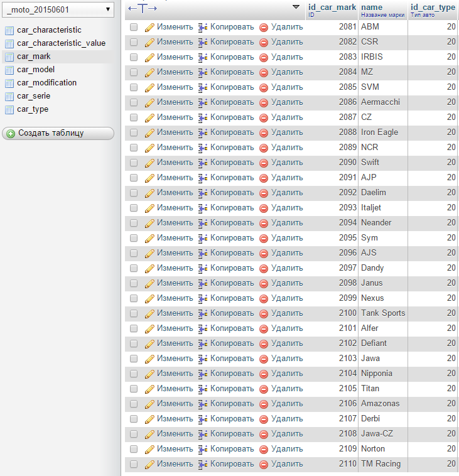Screen dimensions: 459x476
Task: Click the table icon beside car_type
Action: point(9,110)
